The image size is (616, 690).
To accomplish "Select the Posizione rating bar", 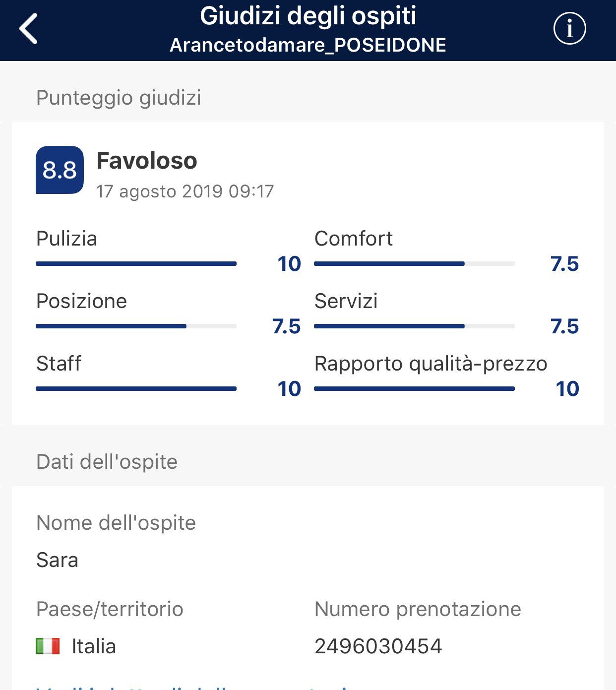I will tap(136, 326).
